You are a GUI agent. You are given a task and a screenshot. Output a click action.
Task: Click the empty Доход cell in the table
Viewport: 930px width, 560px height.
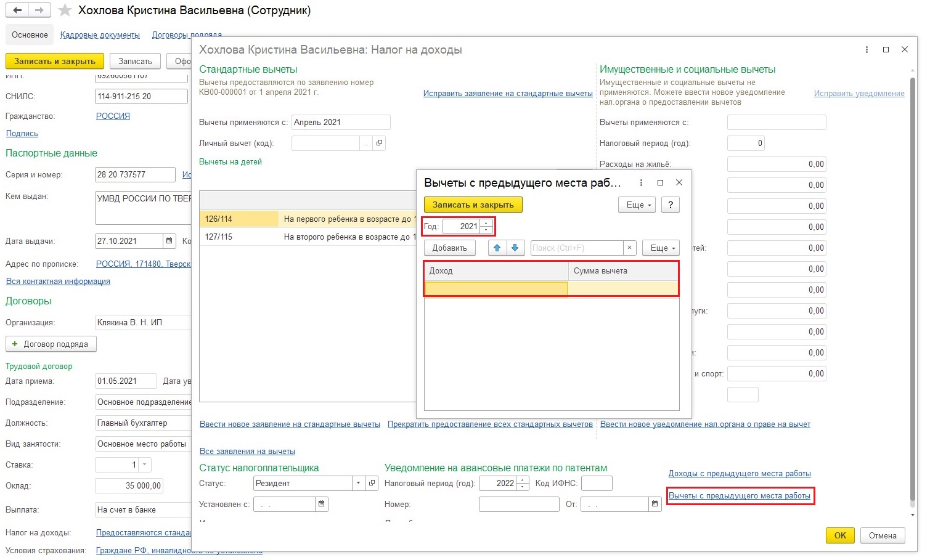(496, 289)
